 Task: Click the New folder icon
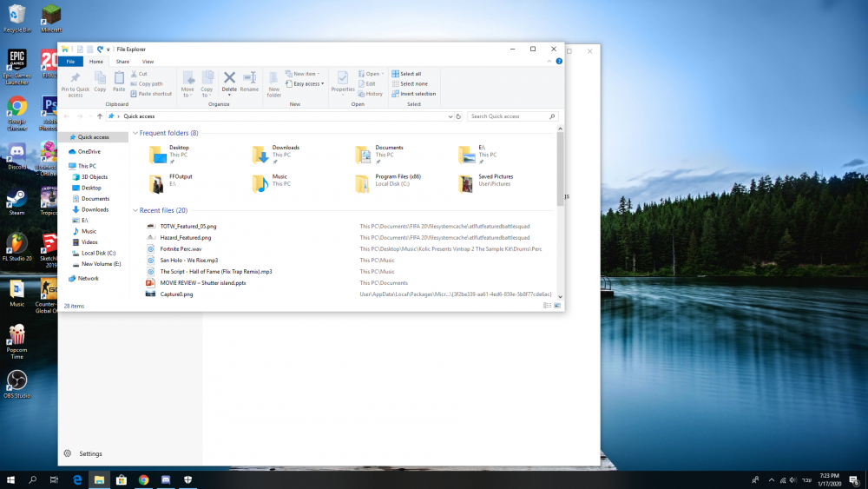point(274,84)
